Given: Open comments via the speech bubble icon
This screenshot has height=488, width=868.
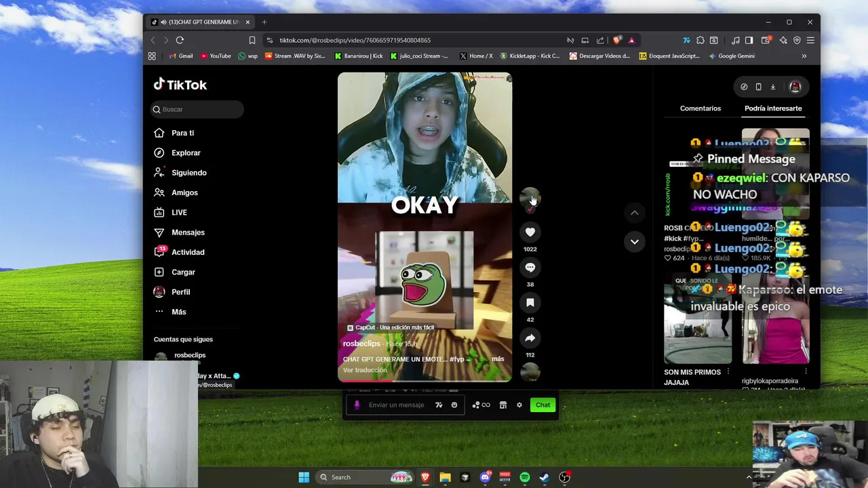Looking at the screenshot, I should 530,268.
